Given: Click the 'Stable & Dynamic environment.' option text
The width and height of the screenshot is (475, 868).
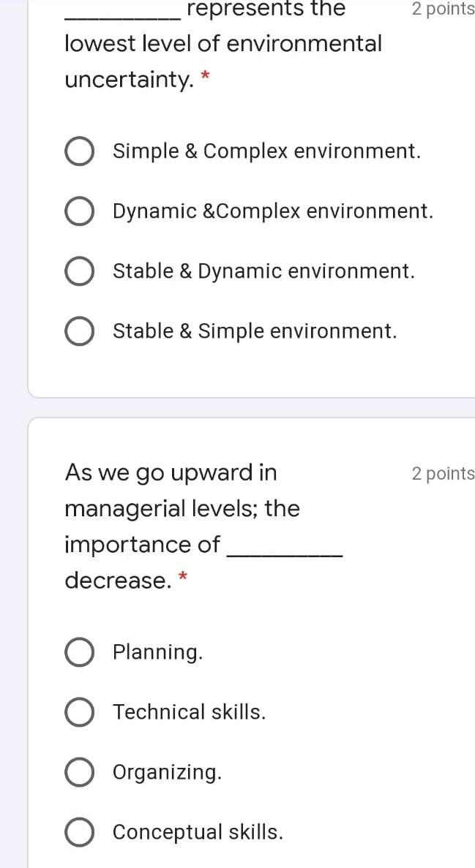Looking at the screenshot, I should click(x=263, y=272).
